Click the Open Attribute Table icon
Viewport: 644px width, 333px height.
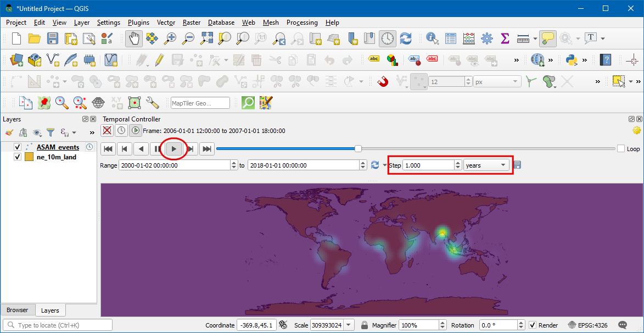pos(451,38)
